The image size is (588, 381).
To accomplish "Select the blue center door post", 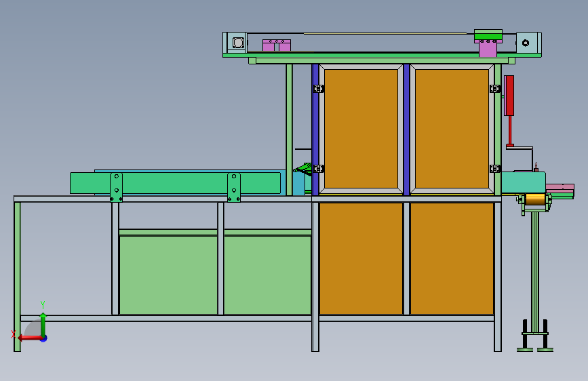I will coord(406,129).
